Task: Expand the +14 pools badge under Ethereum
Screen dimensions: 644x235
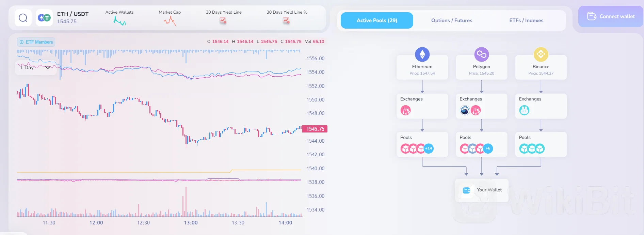Action: coord(428,148)
